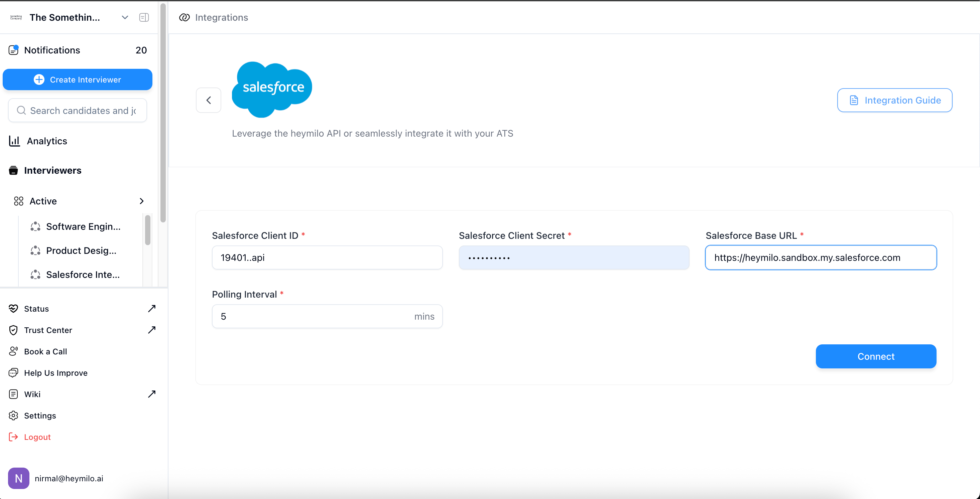Click the company logo icon in sidebar header
This screenshot has height=499, width=980.
coord(16,17)
